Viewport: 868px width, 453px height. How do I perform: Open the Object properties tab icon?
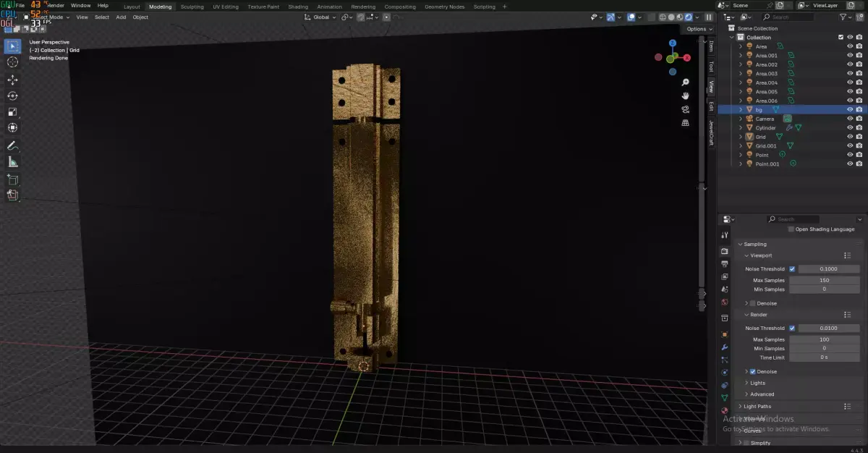point(725,334)
